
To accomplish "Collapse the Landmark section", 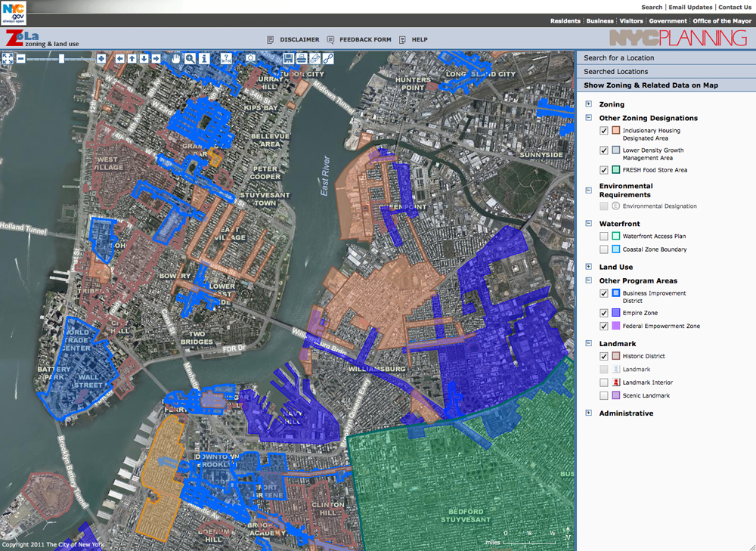I will point(589,343).
